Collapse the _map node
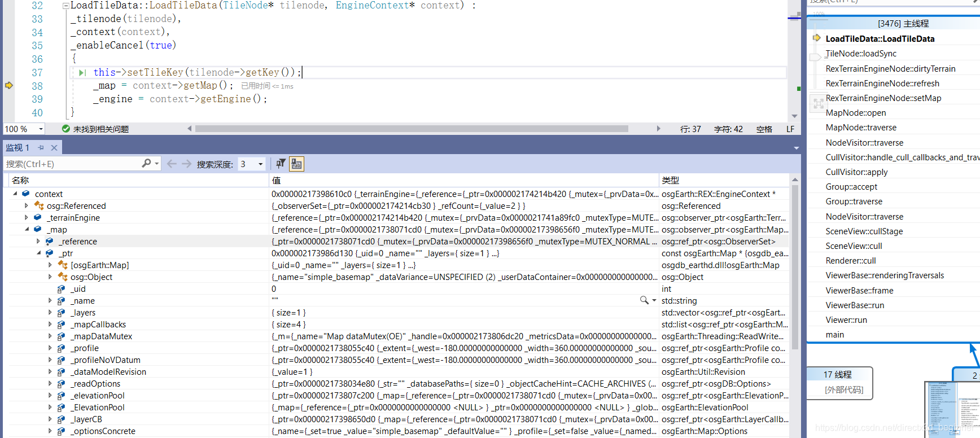Viewport: 980px width, 438px height. click(x=27, y=229)
